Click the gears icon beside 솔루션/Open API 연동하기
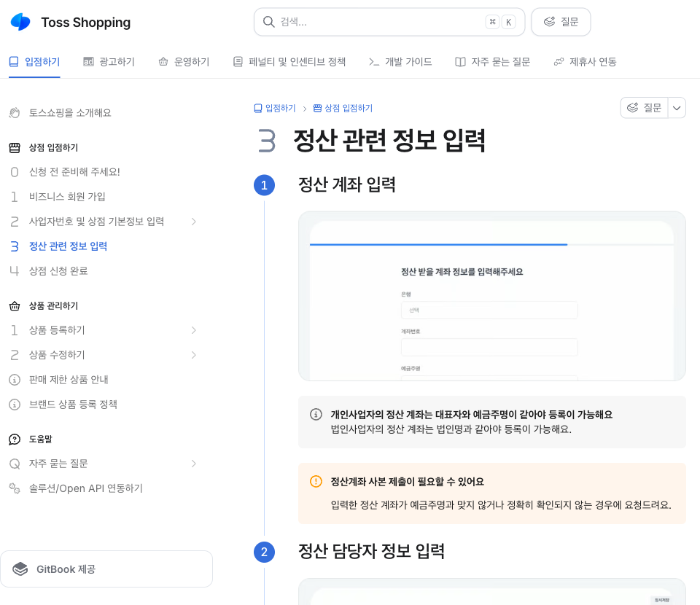 [15, 488]
